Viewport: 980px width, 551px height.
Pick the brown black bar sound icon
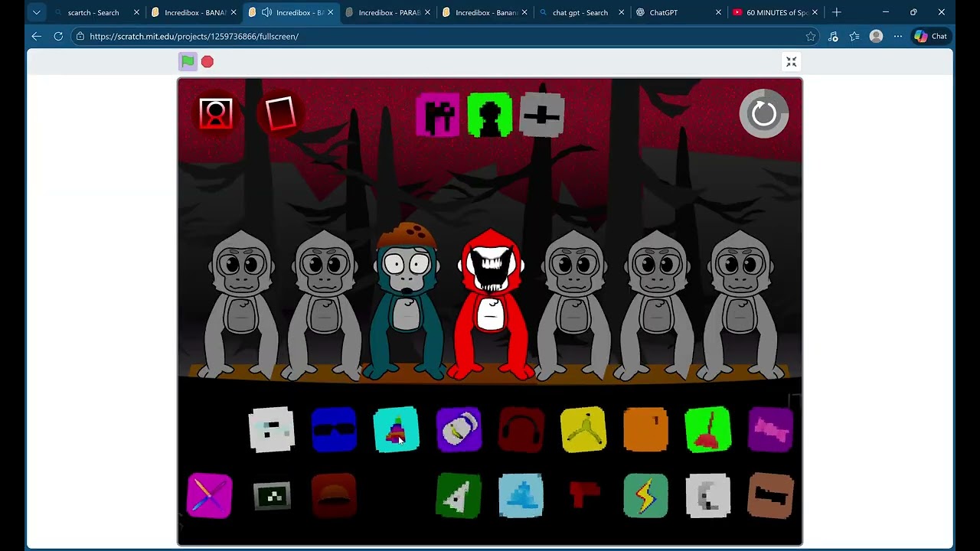(x=771, y=496)
